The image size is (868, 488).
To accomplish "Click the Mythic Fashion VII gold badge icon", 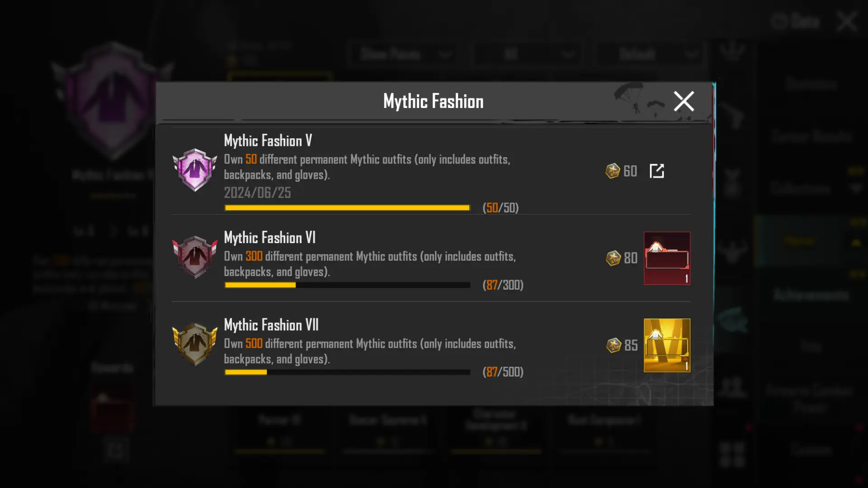I will [195, 344].
